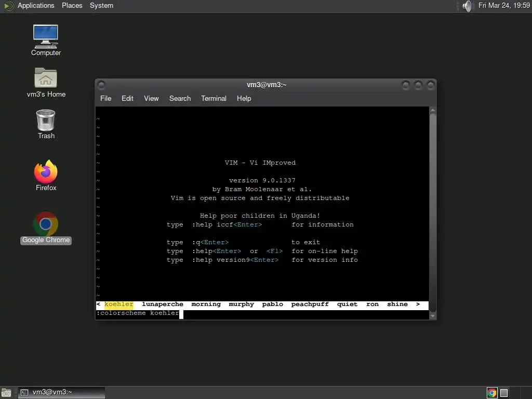
Task: Open the Terminal menu in menu bar
Action: click(214, 98)
